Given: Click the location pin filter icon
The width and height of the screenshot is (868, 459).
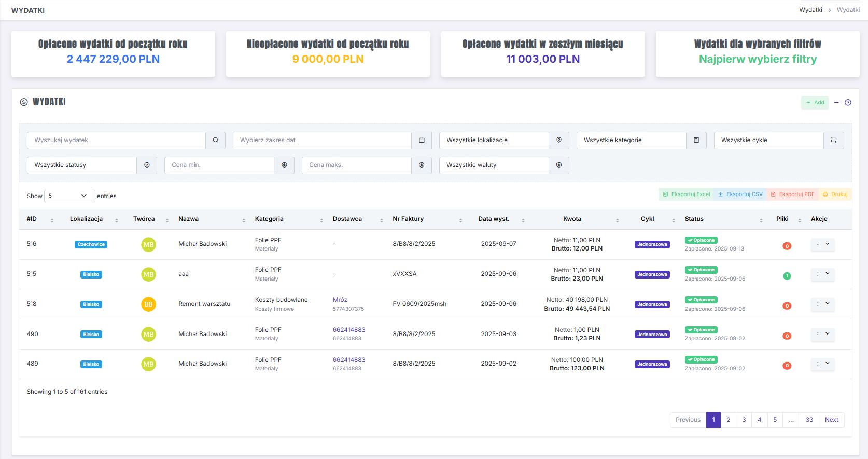Looking at the screenshot, I should coord(558,140).
